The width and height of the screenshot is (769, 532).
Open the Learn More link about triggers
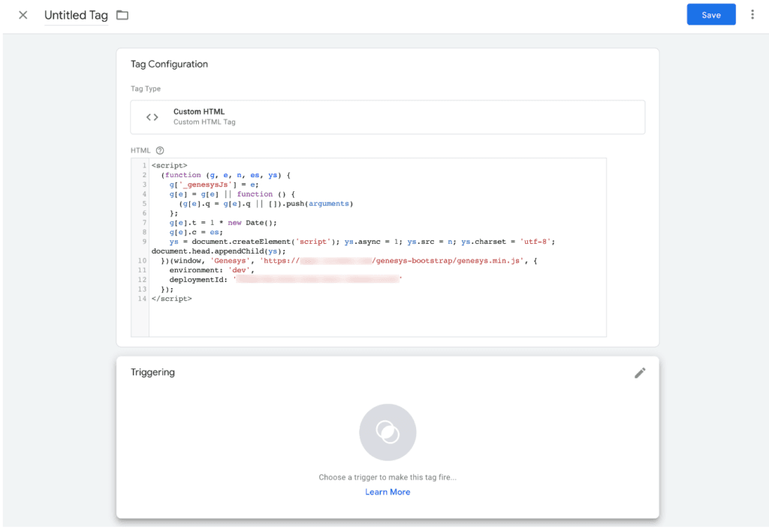[x=388, y=491]
